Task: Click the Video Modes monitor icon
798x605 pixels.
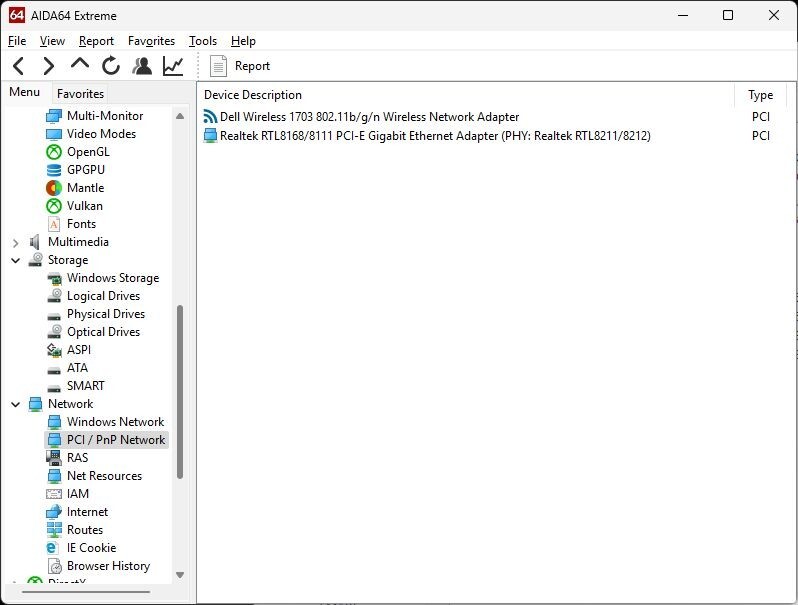Action: (54, 134)
